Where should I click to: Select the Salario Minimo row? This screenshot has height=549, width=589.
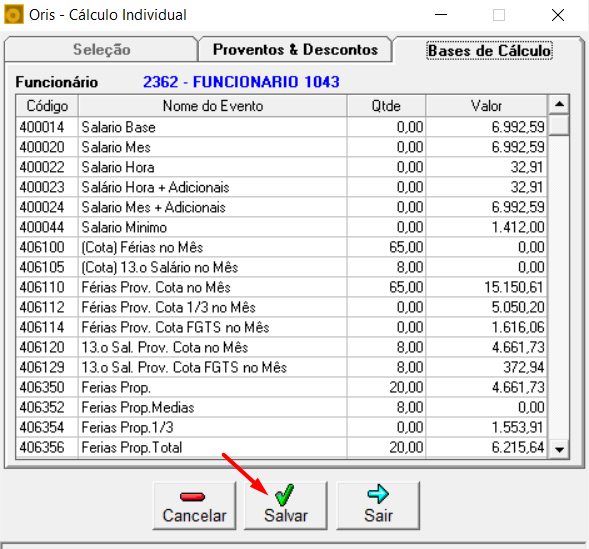click(x=281, y=227)
